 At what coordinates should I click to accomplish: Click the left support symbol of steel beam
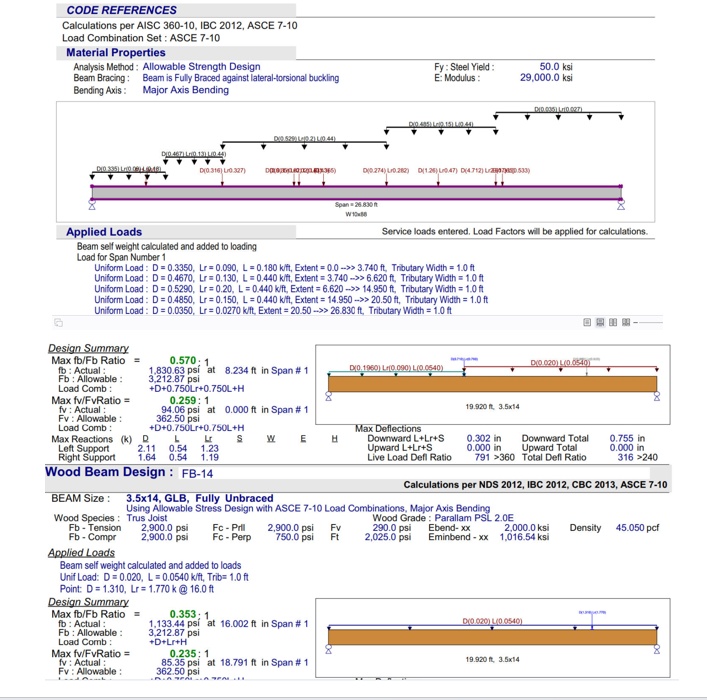tap(92, 205)
